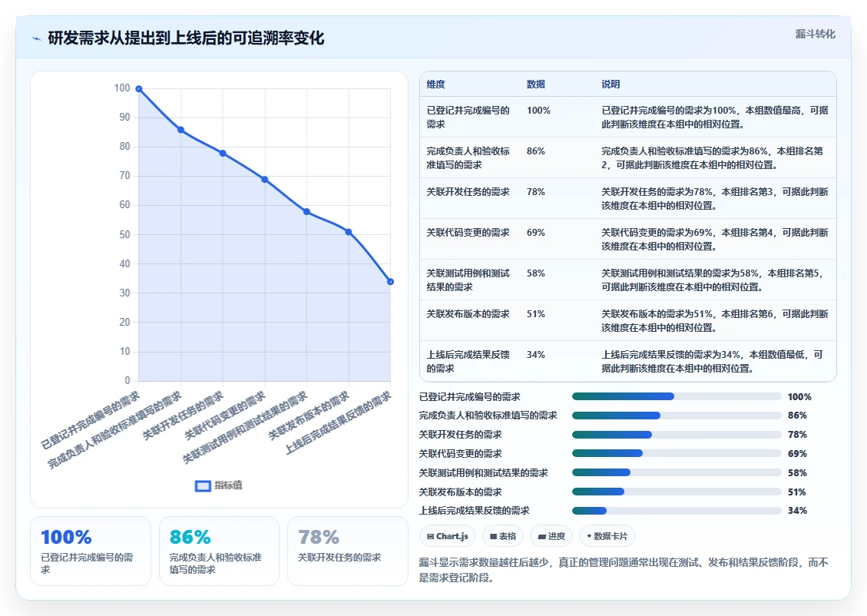The image size is (867, 616).
Task: Click the description mentioning 本组排名第4
Action: coord(715,240)
